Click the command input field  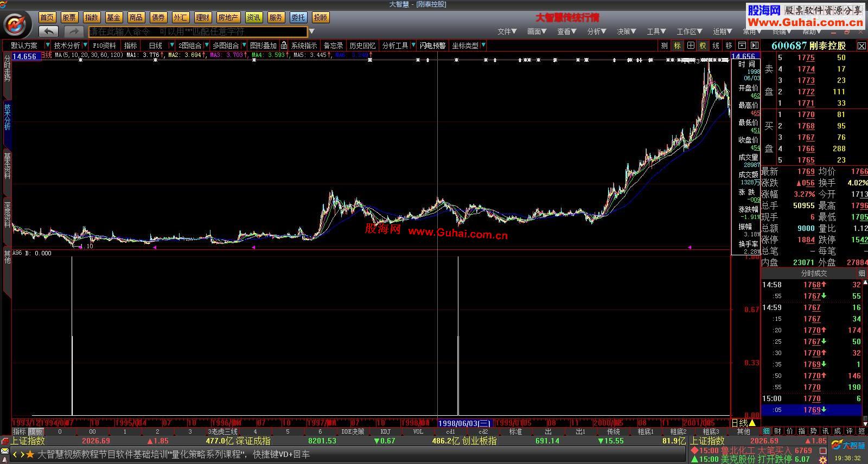tap(198, 31)
